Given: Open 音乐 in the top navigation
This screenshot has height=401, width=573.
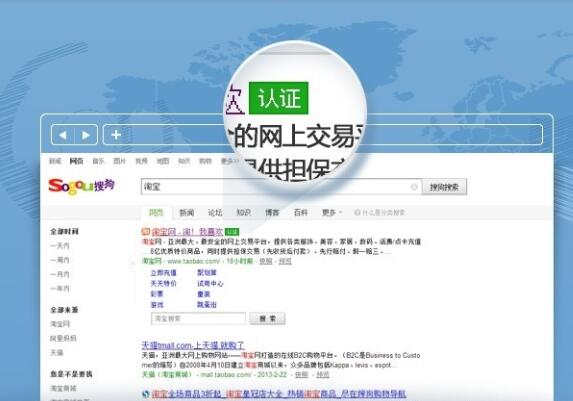Looking at the screenshot, I should tap(98, 161).
